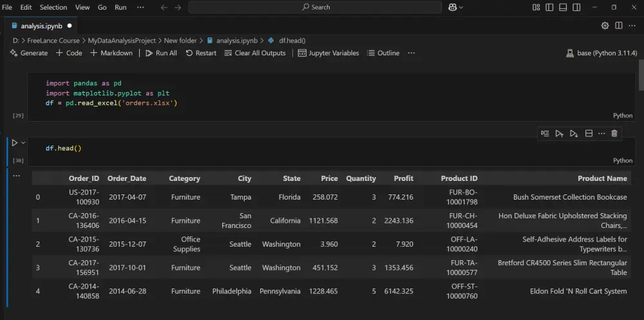Split the editor right
644x320 pixels.
[x=618, y=26]
